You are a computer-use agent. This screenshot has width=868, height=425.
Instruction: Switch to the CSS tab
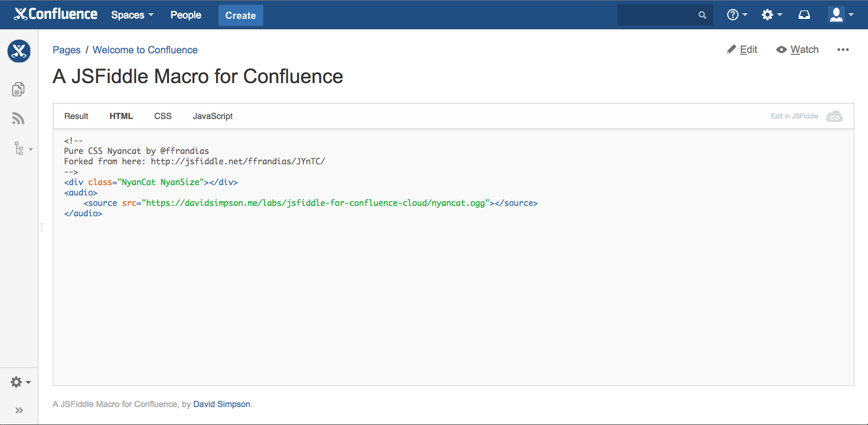tap(163, 116)
